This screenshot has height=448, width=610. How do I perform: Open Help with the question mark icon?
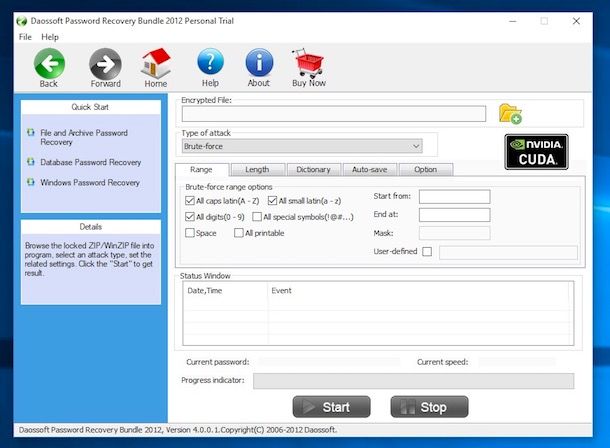pyautogui.click(x=210, y=62)
